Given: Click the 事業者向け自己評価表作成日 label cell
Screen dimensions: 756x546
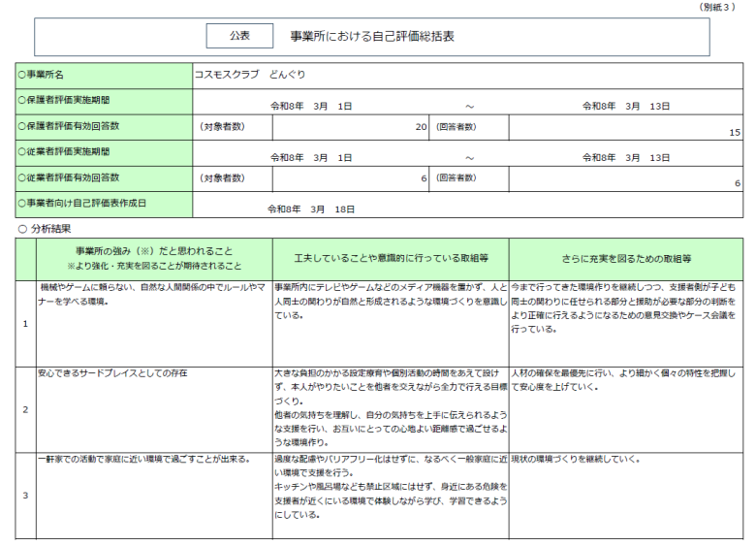Looking at the screenshot, I should click(x=104, y=205).
